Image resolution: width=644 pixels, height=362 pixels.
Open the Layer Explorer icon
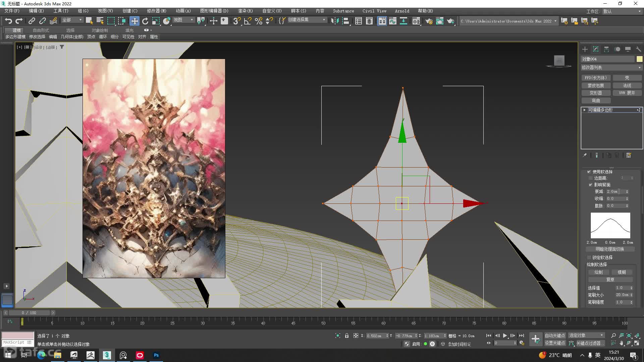tap(369, 21)
